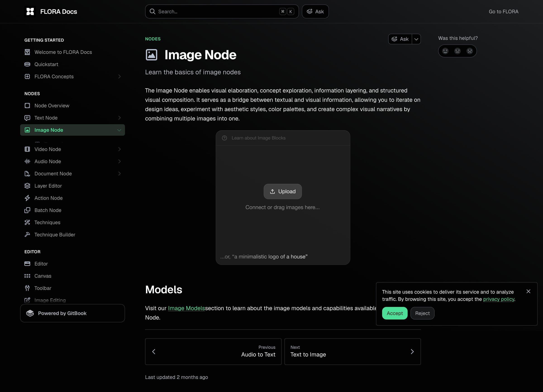The image size is (543, 392).
Task: Go to the Batch Node page
Action: tap(73, 210)
